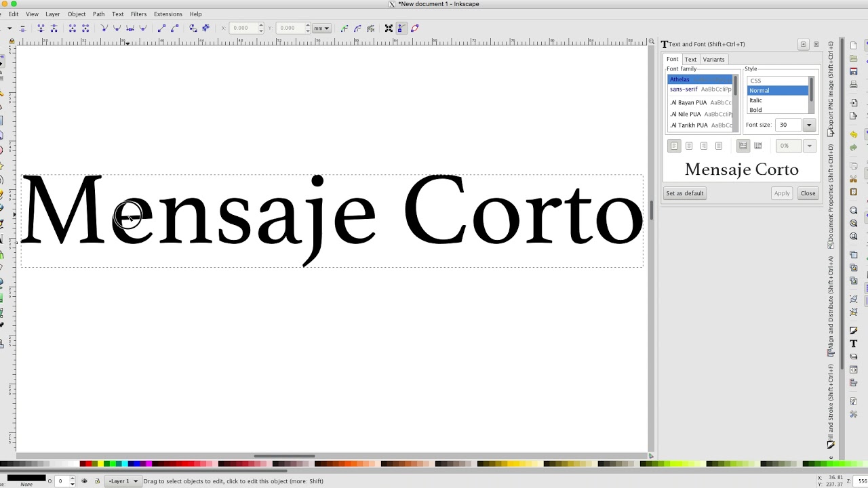Make selected segments curves

(174, 28)
